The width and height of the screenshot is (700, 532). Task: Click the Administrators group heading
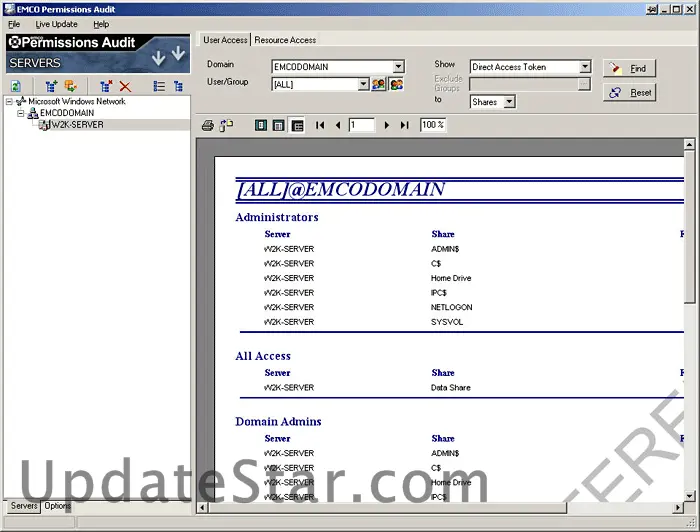pos(277,217)
